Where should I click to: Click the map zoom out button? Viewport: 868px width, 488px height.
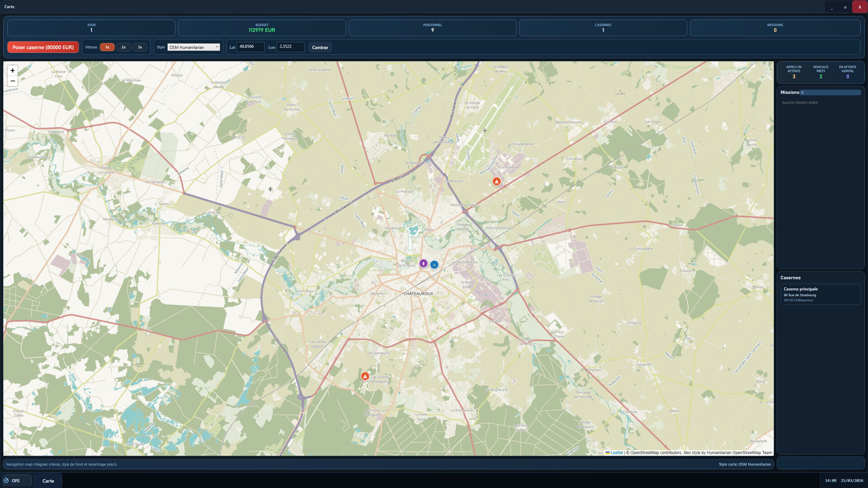click(x=13, y=81)
